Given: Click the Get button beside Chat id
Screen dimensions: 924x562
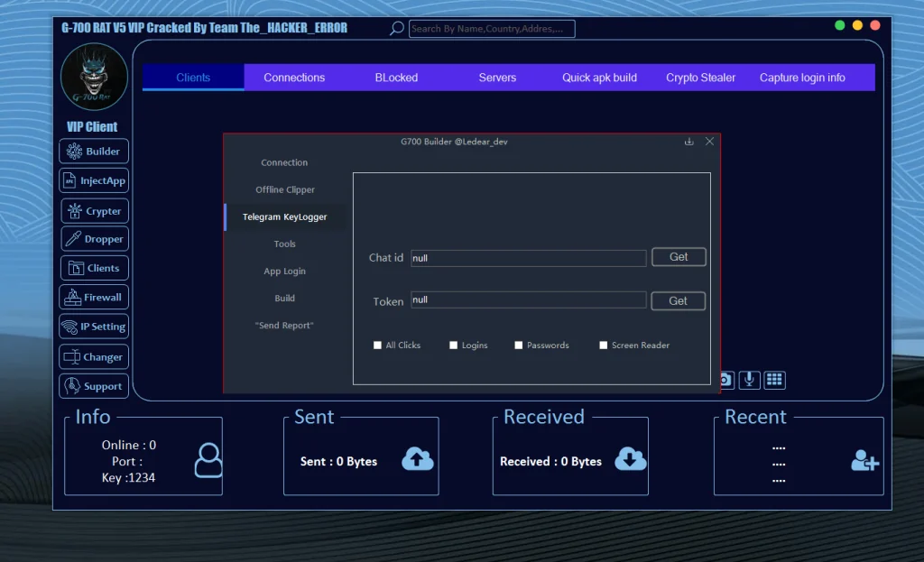Looking at the screenshot, I should point(678,256).
